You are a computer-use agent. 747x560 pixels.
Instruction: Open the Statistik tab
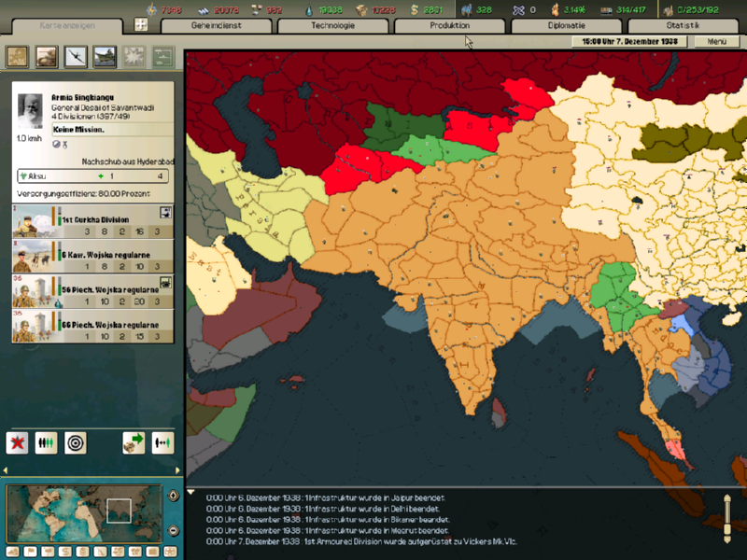(x=684, y=26)
